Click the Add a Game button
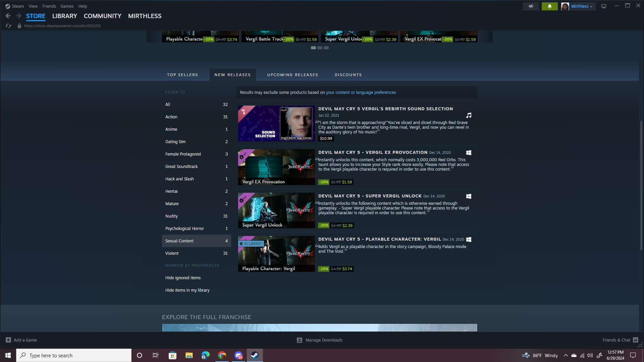The width and height of the screenshot is (644, 362). (21, 340)
